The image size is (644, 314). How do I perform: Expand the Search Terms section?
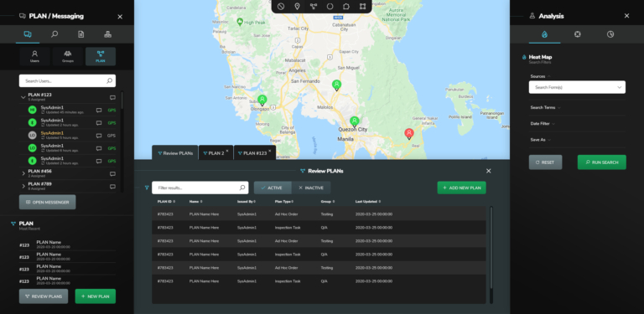click(x=545, y=107)
